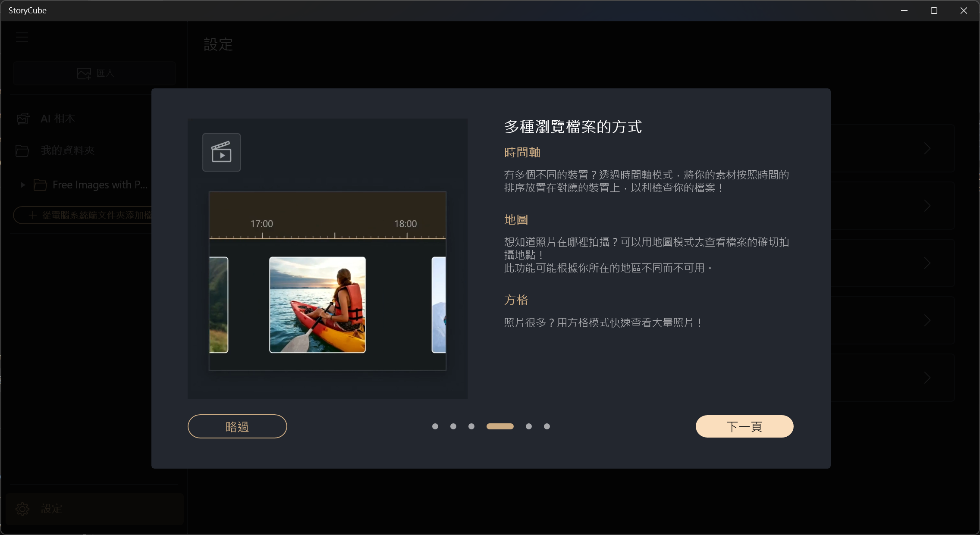Select the fifth page indicator dot
This screenshot has height=535, width=980.
coord(529,426)
